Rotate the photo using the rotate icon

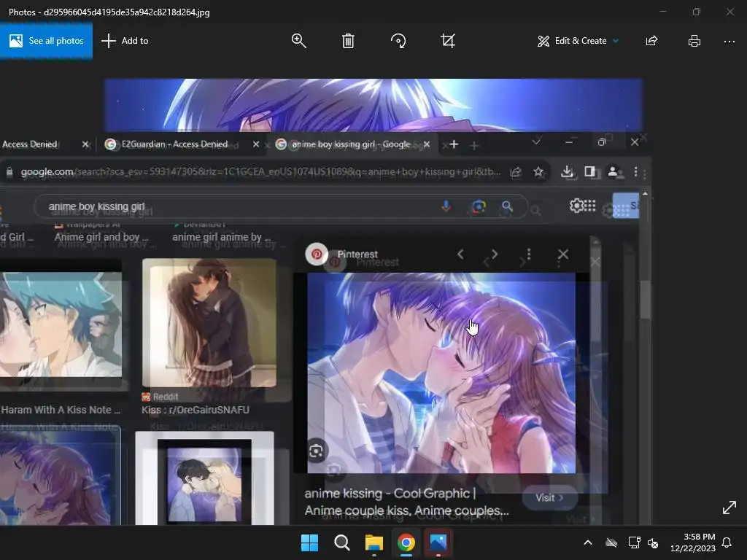(398, 41)
